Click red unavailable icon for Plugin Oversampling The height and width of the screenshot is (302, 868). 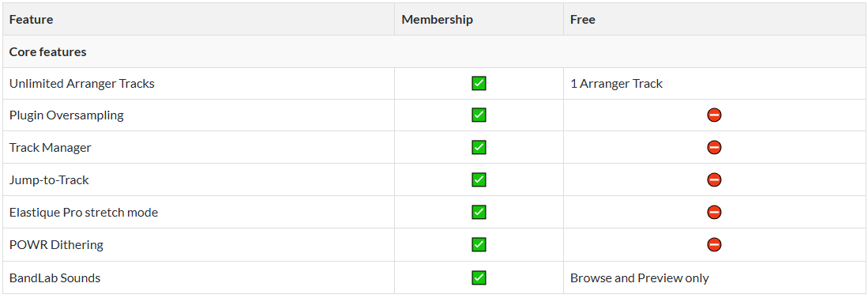[x=714, y=115]
